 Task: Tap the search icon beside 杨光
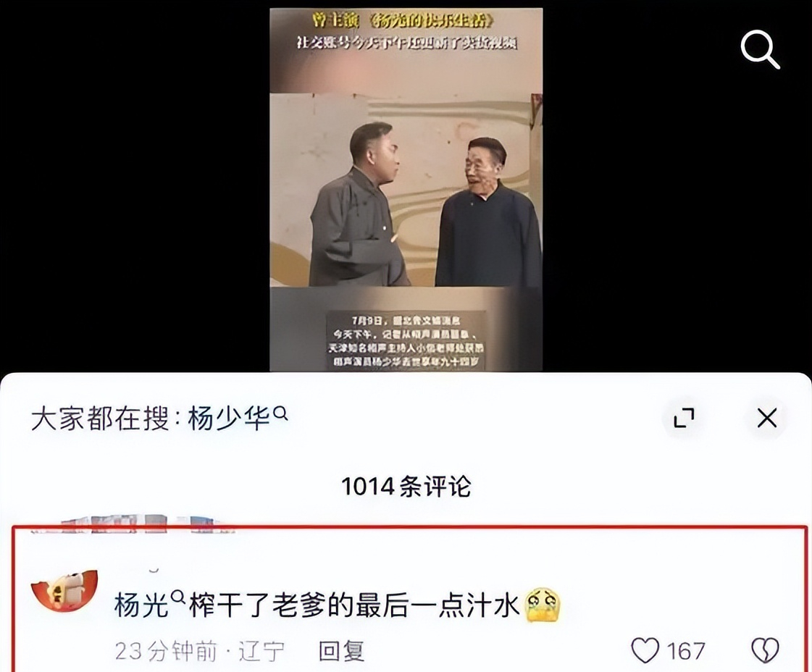[x=177, y=597]
